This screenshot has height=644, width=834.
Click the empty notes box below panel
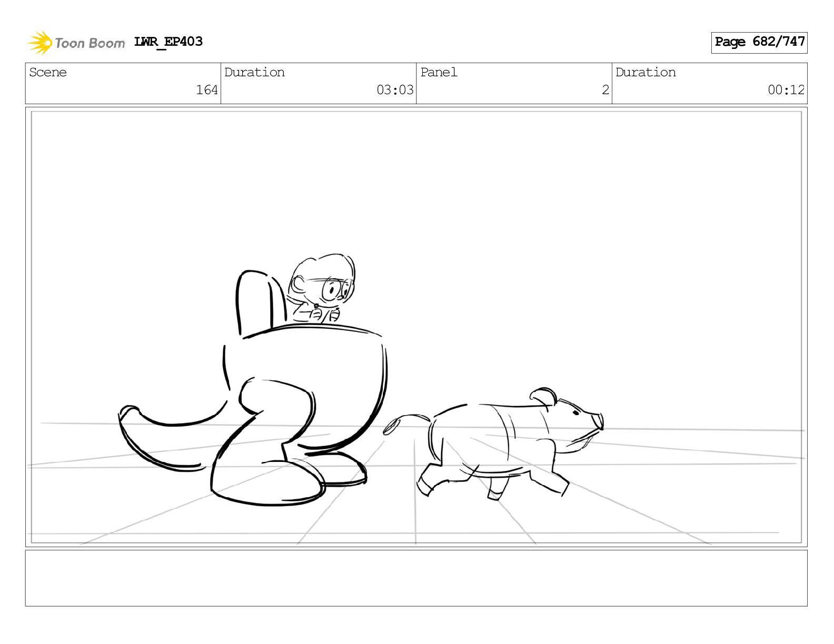click(x=416, y=578)
